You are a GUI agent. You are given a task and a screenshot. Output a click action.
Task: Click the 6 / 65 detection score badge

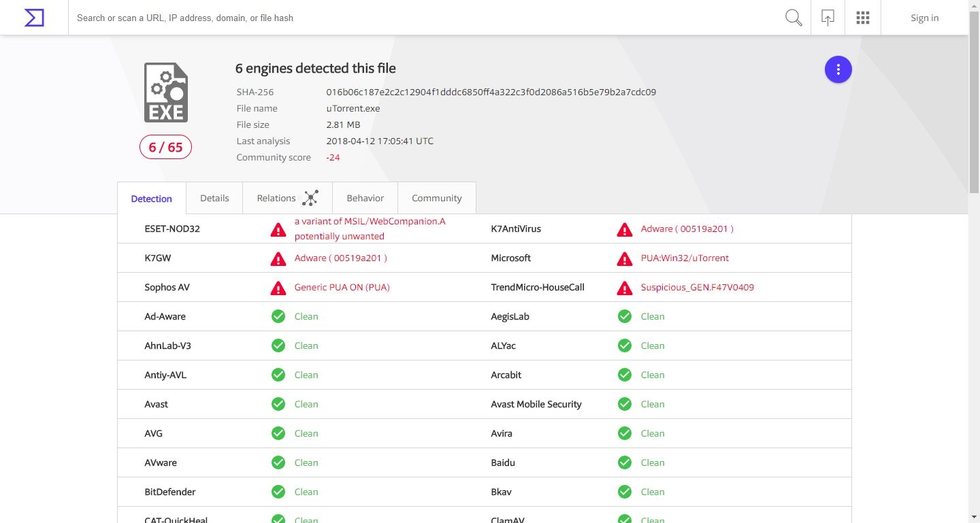(165, 147)
